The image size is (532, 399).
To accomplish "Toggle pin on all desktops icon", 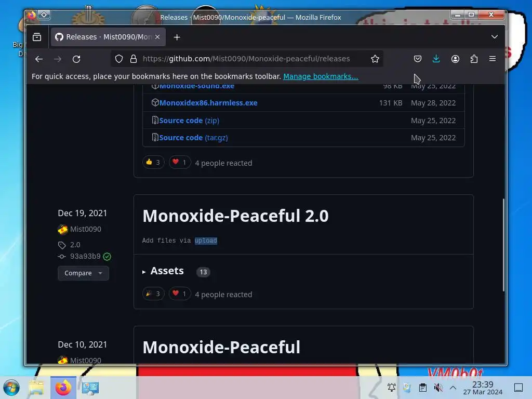I will click(x=44, y=15).
